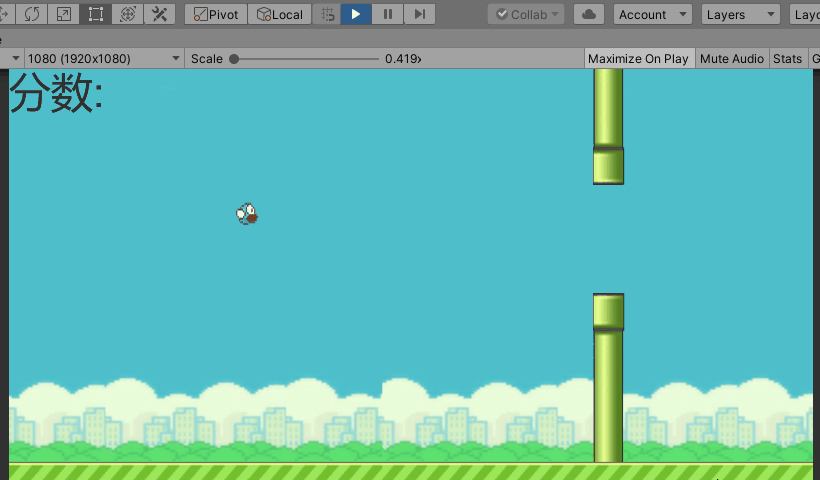Toggle the Pivot handle position
The height and width of the screenshot is (480, 820).
(216, 14)
